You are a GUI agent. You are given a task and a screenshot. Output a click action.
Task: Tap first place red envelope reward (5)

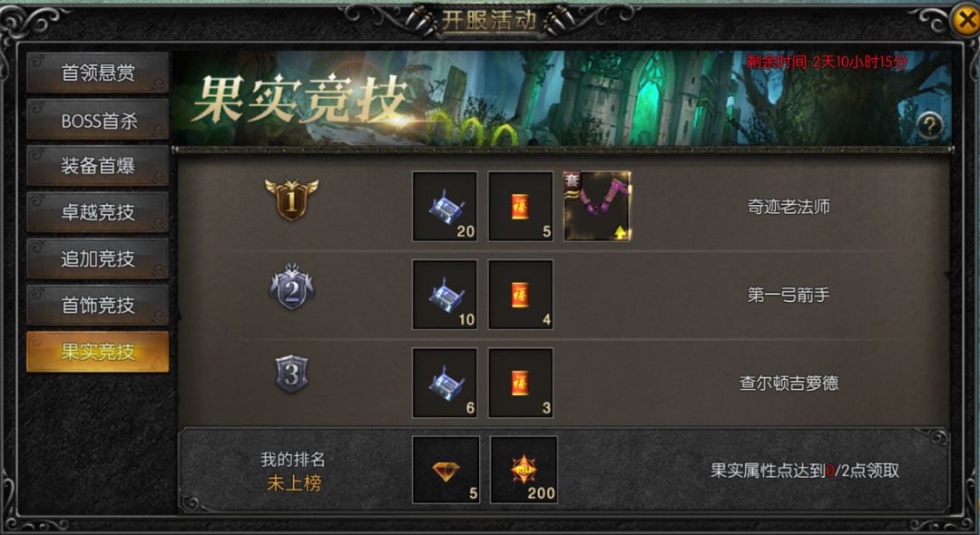pyautogui.click(x=521, y=206)
